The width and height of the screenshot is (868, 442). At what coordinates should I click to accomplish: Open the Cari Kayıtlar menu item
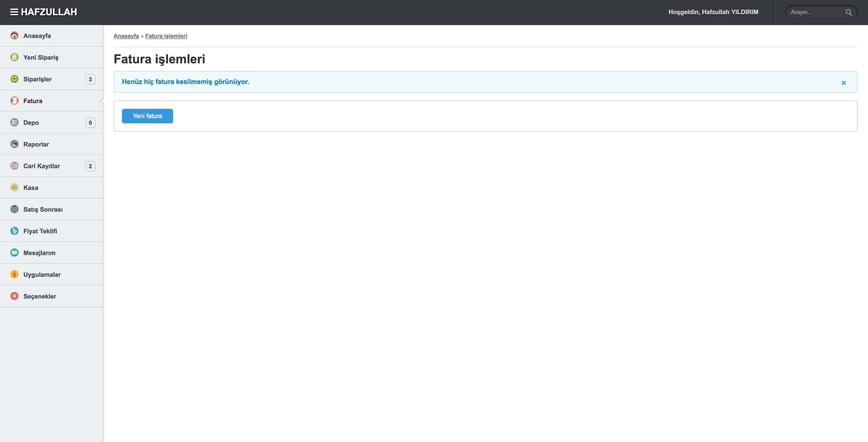(41, 166)
